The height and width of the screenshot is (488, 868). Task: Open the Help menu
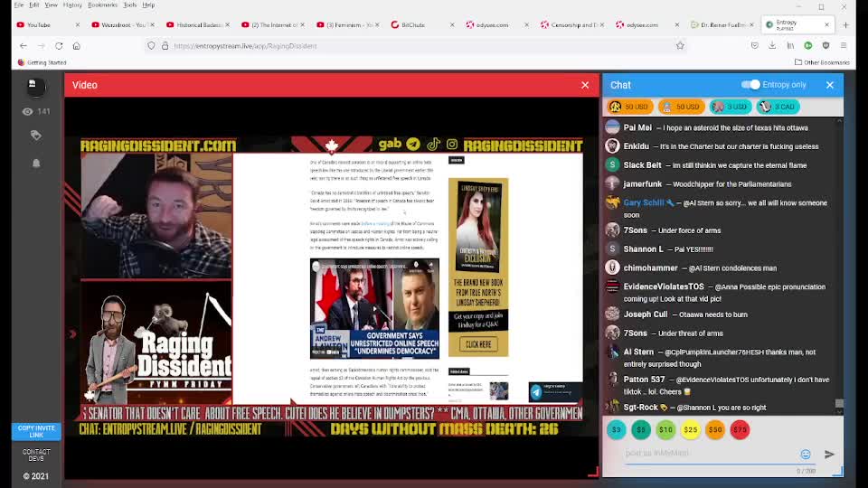pyautogui.click(x=148, y=5)
